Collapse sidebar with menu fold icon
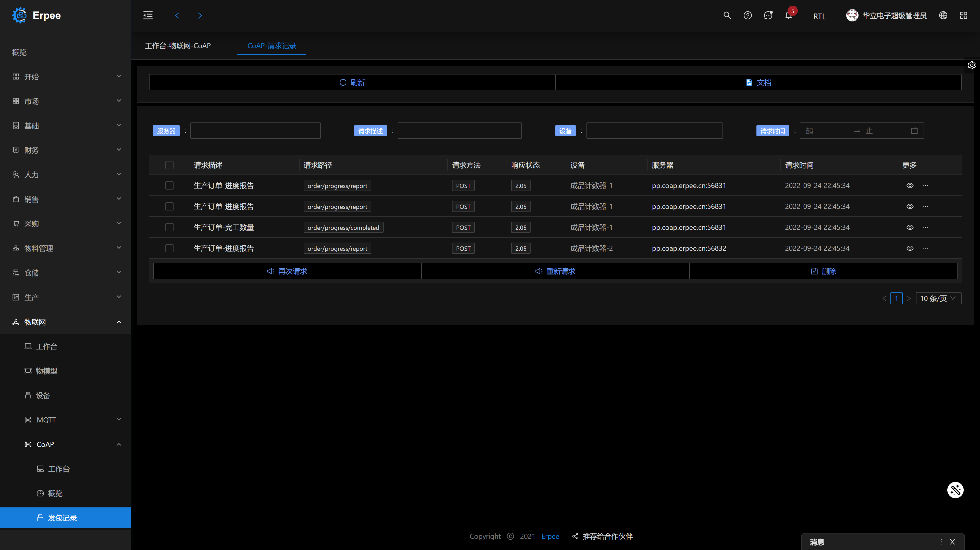 click(x=148, y=15)
